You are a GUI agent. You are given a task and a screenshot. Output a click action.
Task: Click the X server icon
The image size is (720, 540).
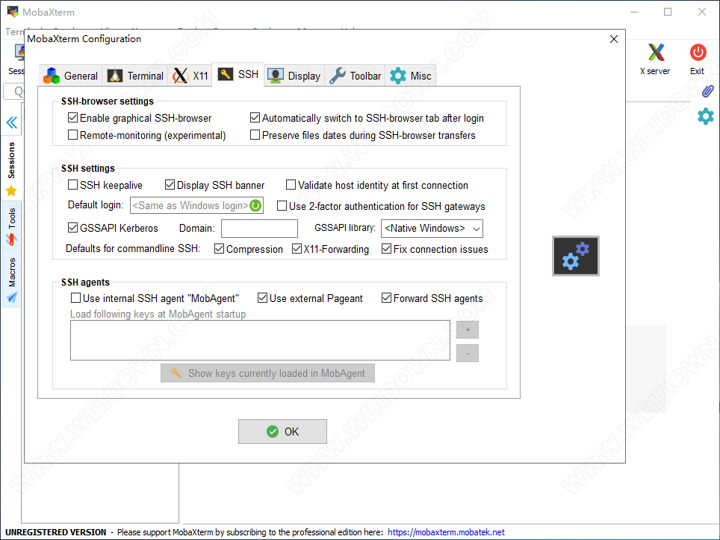click(x=655, y=55)
